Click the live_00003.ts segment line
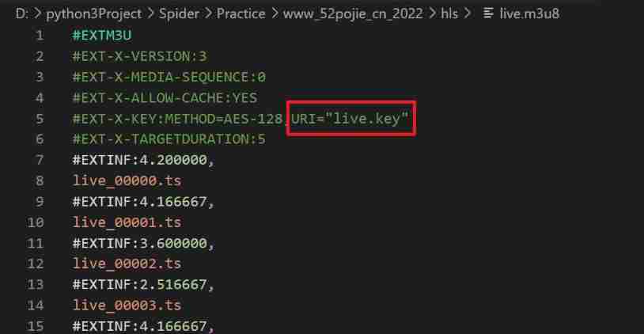 pos(127,306)
